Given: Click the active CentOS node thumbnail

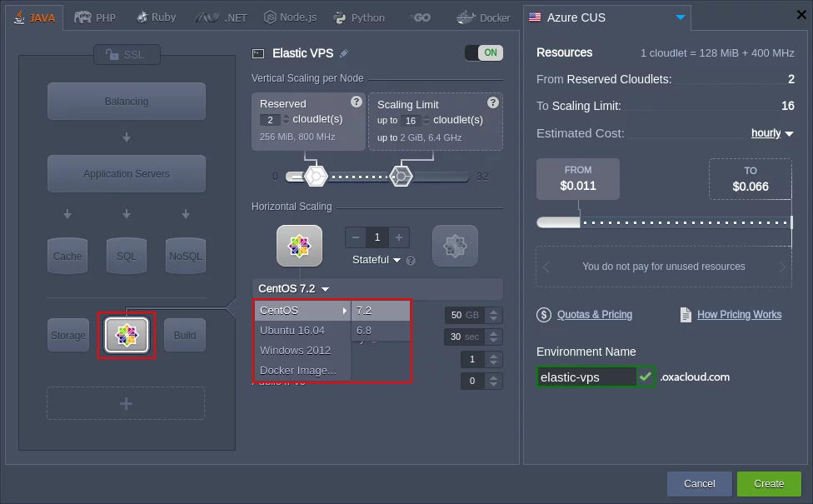Looking at the screenshot, I should click(299, 246).
